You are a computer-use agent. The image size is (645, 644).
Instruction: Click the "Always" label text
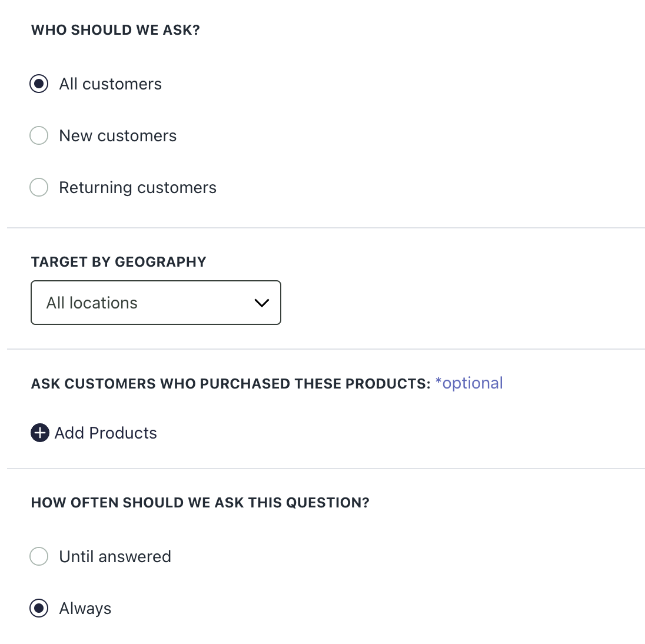click(85, 608)
